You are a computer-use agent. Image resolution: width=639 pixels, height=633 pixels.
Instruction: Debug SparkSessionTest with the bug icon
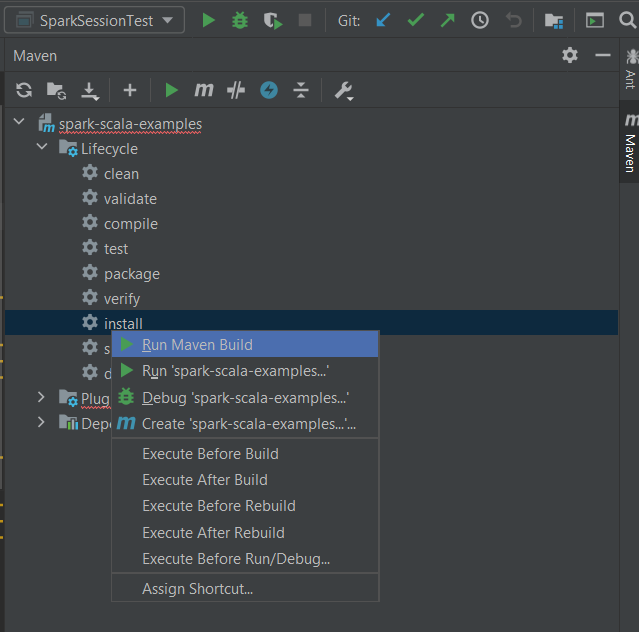point(240,20)
